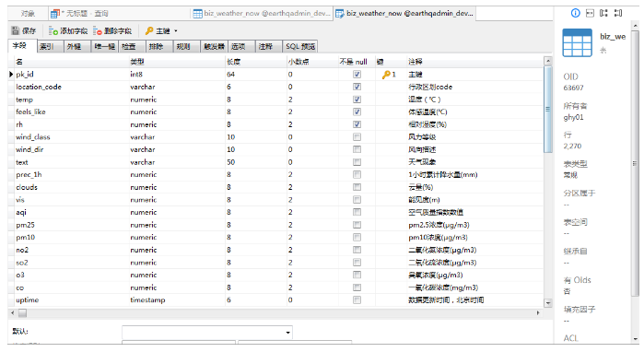Toggle not-null checkbox for temp
This screenshot has width=644, height=352.
357,100
